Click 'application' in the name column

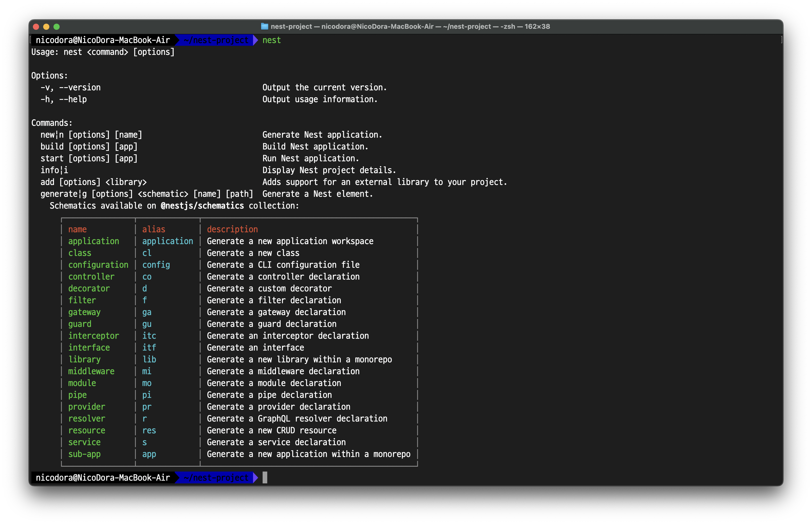[x=94, y=241]
